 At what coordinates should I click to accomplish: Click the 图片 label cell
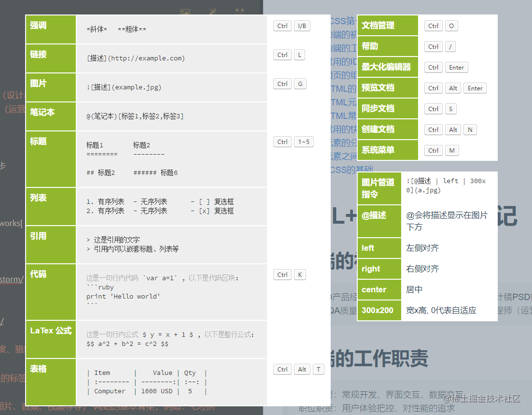point(51,87)
